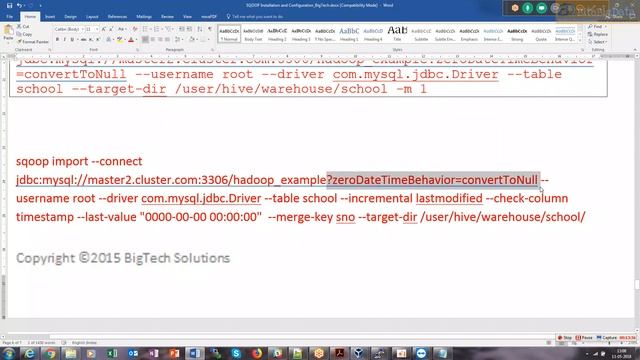Image resolution: width=640 pixels, height=360 pixels.
Task: Toggle Italic formatting
Action: [64, 40]
